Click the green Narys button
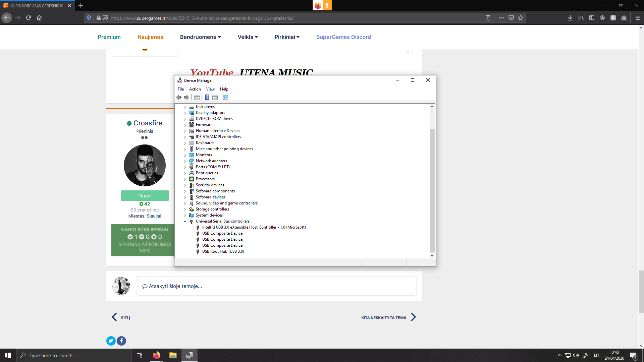This screenshot has width=644, height=362. pos(145,196)
